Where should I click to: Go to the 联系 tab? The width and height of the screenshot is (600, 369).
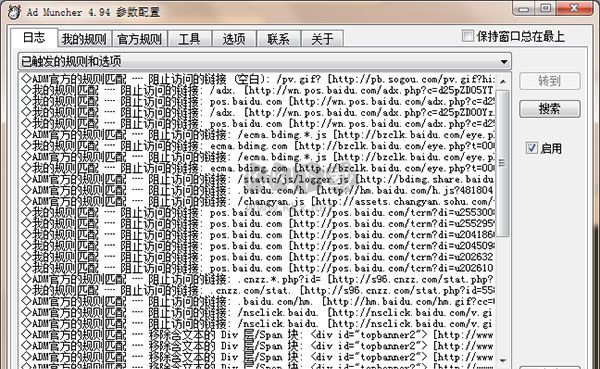(x=278, y=39)
